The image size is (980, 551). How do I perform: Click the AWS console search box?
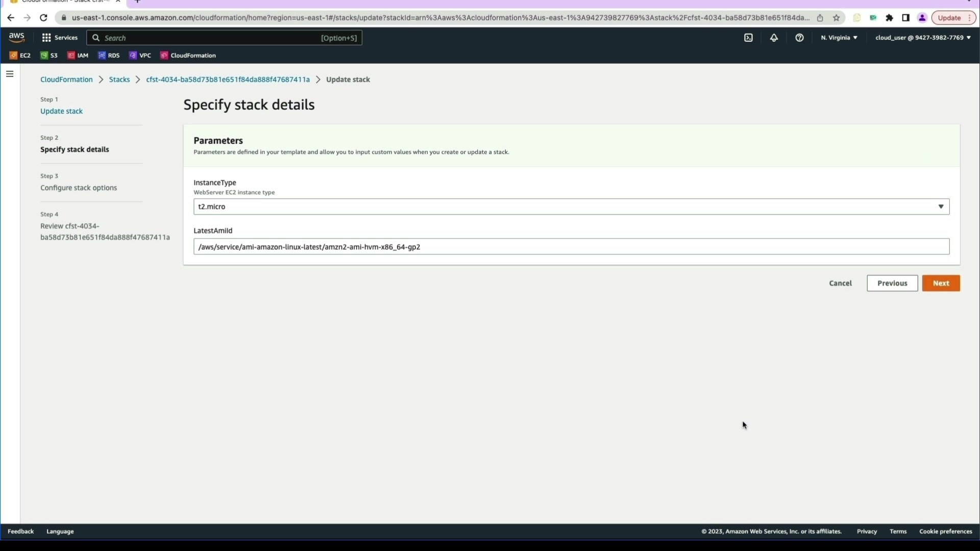pos(225,38)
